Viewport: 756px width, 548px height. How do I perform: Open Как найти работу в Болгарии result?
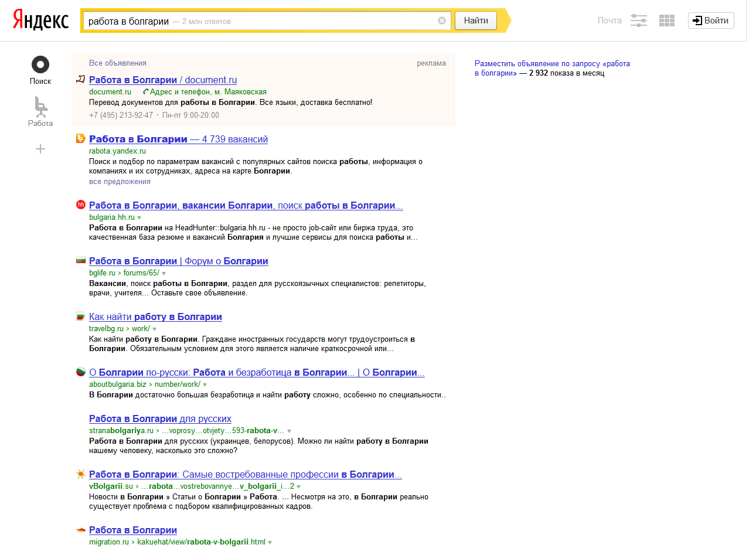coord(155,316)
